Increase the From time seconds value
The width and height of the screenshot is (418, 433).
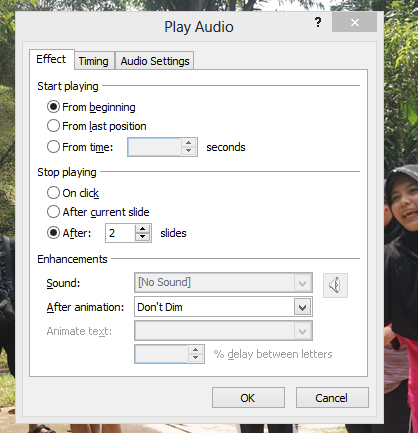tap(188, 143)
